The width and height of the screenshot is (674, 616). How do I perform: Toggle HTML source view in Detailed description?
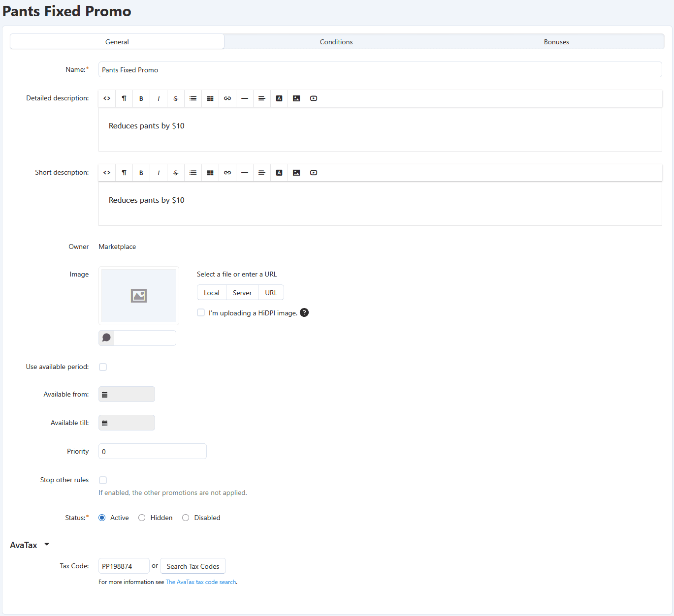tap(107, 98)
